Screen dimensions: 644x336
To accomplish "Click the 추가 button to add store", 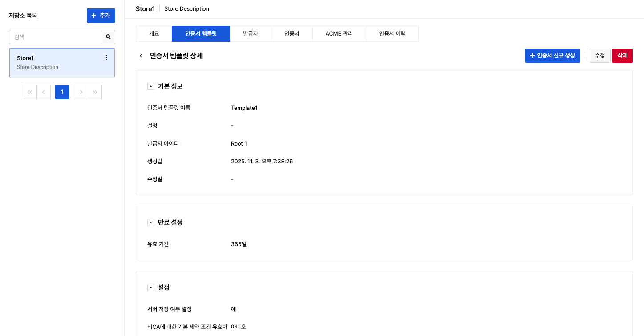I will pyautogui.click(x=101, y=16).
